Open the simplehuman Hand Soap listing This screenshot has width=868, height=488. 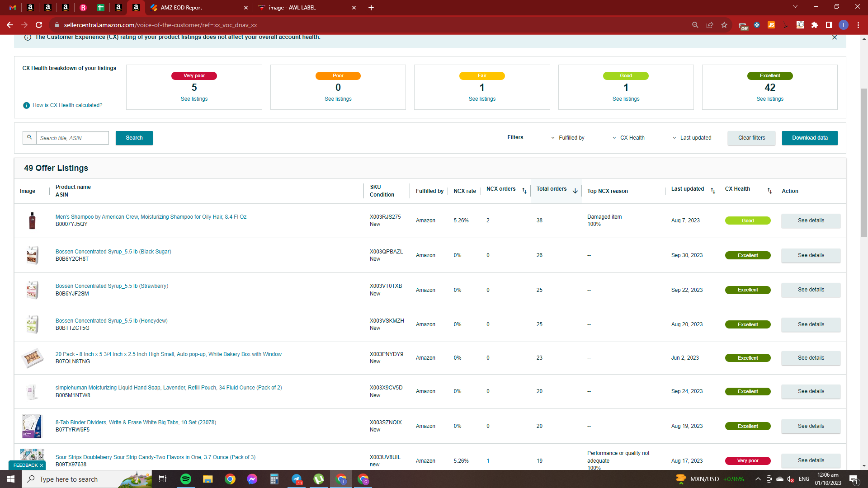(x=169, y=388)
